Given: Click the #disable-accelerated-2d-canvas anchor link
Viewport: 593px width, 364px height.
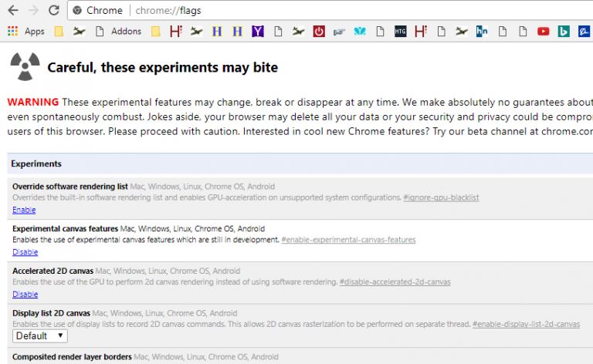Looking at the screenshot, I should pyautogui.click(x=395, y=282).
